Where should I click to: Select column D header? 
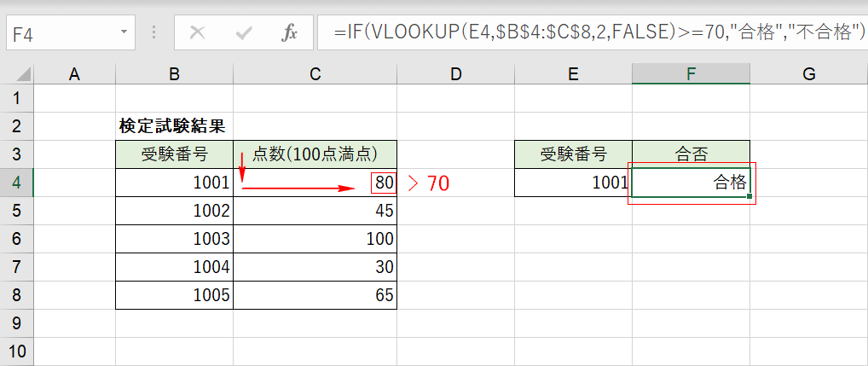pyautogui.click(x=455, y=74)
